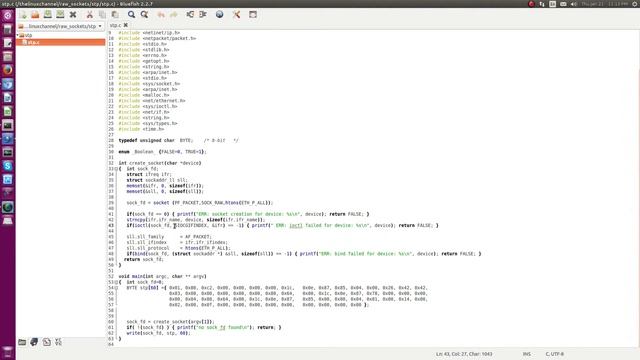
Task: Click line number 43 in gutter
Action: 111,225
